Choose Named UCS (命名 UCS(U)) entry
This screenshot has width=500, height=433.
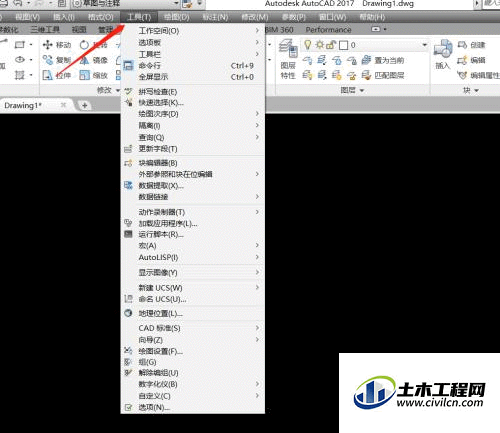193,299
